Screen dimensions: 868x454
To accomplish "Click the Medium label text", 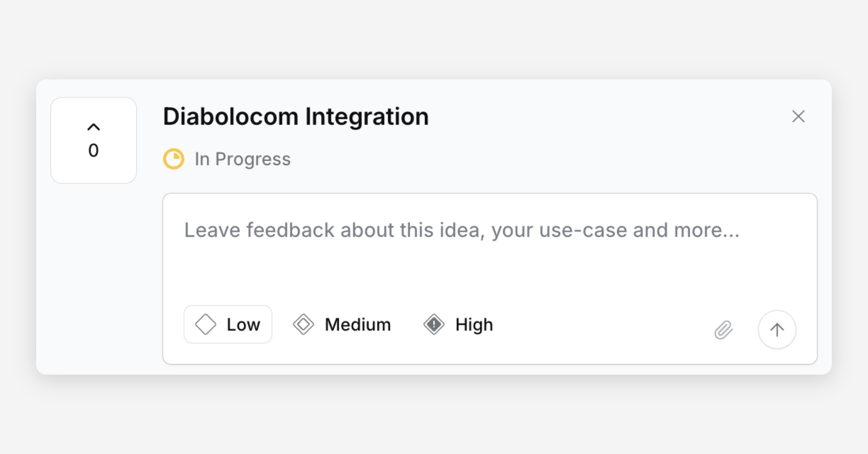I will click(358, 324).
